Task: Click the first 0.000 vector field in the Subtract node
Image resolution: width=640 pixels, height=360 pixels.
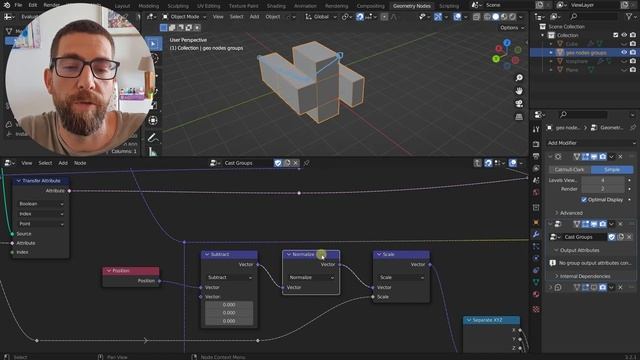Action: (x=229, y=304)
